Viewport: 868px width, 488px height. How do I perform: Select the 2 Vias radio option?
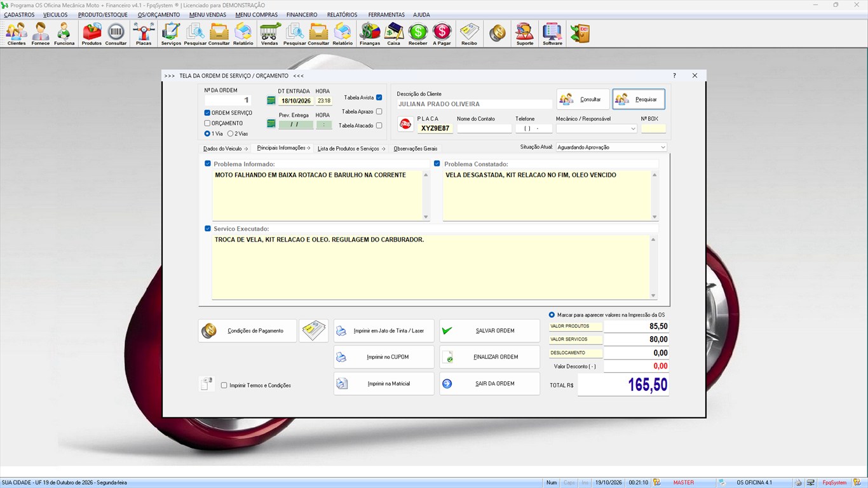(x=230, y=133)
